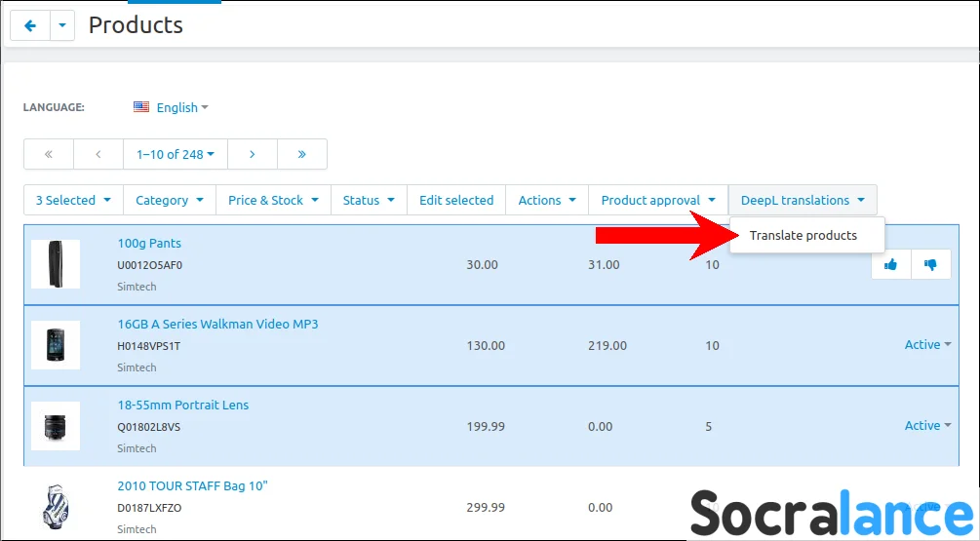Image resolution: width=980 pixels, height=541 pixels.
Task: Click the Edit selected button
Action: pyautogui.click(x=456, y=200)
